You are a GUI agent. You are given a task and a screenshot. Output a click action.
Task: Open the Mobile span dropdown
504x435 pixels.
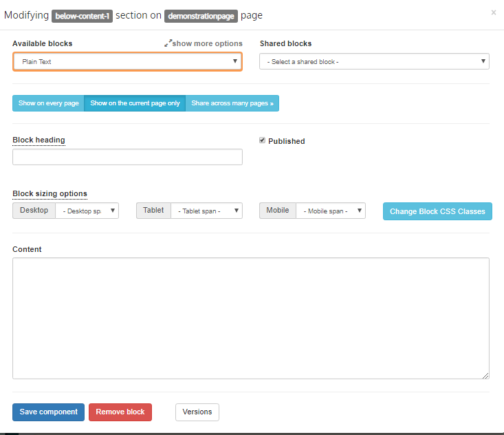[330, 211]
